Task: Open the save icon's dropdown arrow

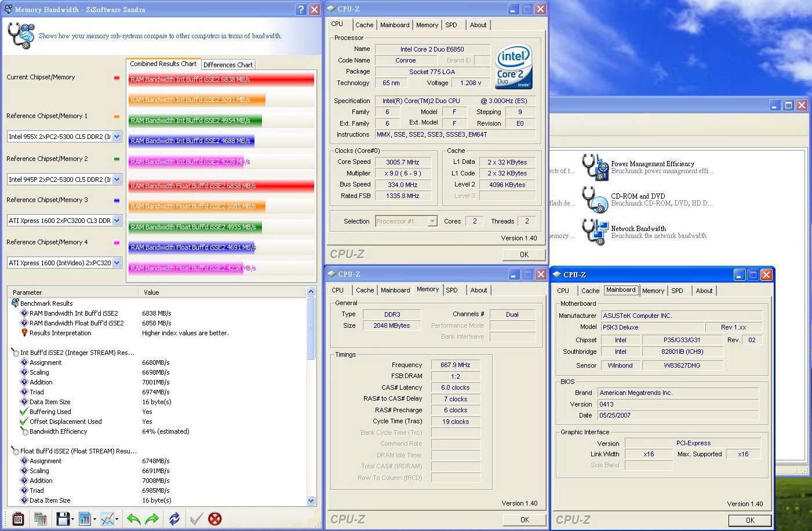Action: [x=72, y=519]
